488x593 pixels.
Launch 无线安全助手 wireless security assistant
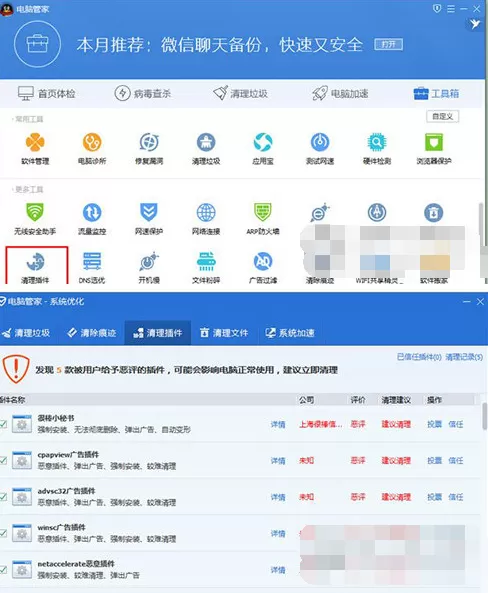(35, 219)
